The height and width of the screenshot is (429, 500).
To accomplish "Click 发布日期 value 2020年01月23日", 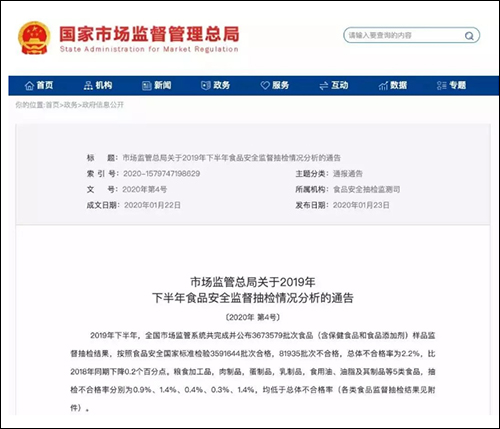I will coord(361,205).
